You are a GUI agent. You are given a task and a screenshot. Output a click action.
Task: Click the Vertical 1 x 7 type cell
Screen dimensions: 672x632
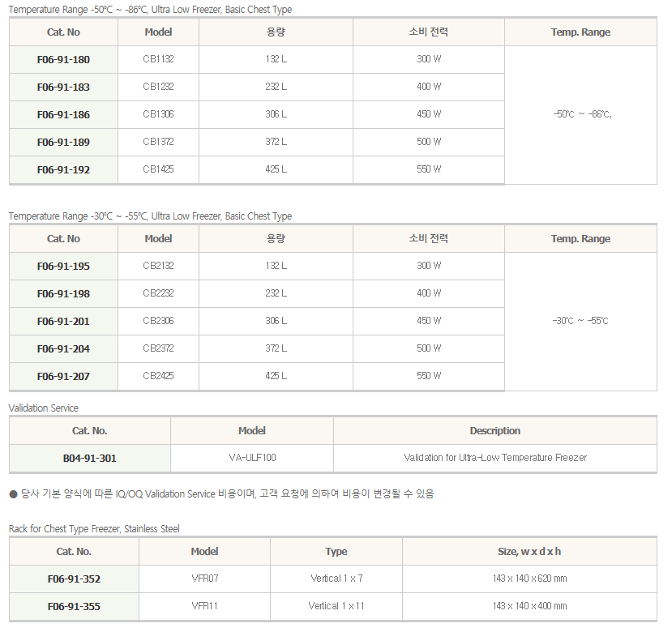point(336,579)
